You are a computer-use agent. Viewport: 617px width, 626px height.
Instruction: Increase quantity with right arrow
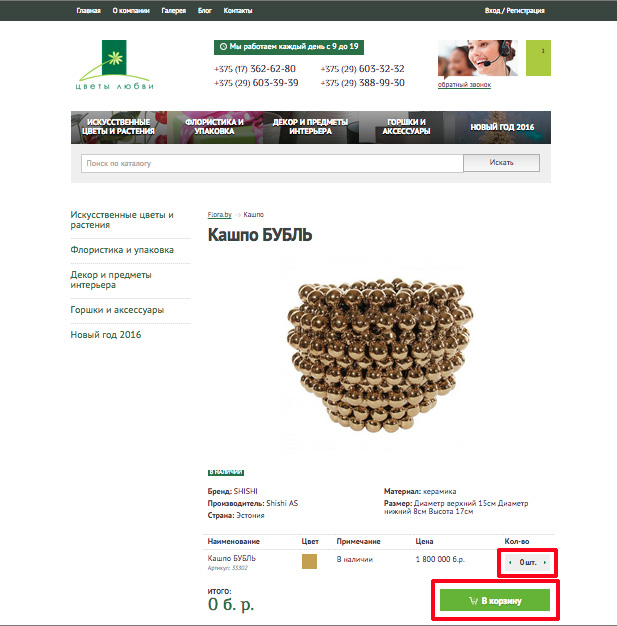(545, 563)
